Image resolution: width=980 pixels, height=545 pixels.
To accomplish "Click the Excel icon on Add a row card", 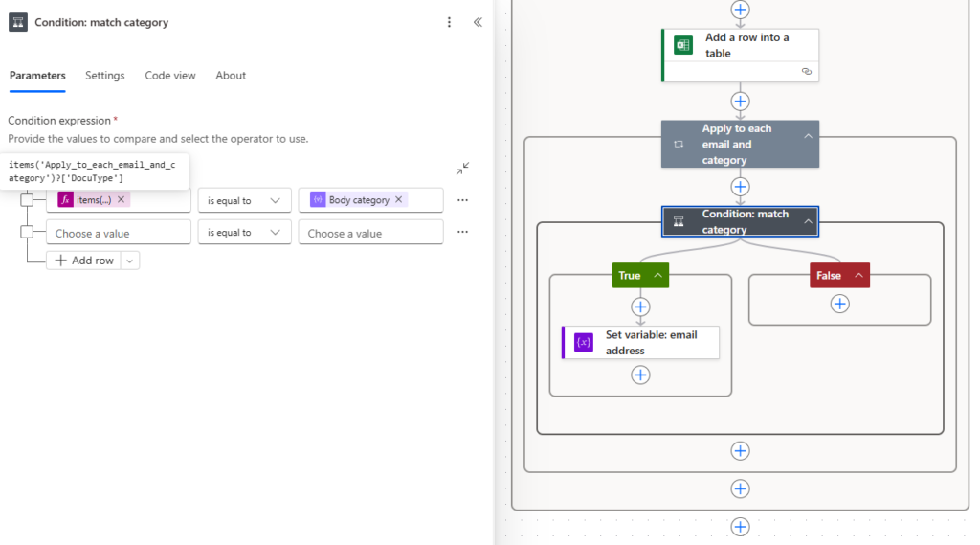I will tap(683, 45).
